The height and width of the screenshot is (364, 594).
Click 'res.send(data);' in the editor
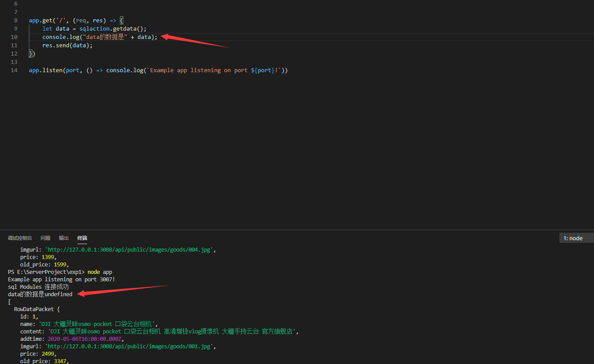(x=67, y=45)
